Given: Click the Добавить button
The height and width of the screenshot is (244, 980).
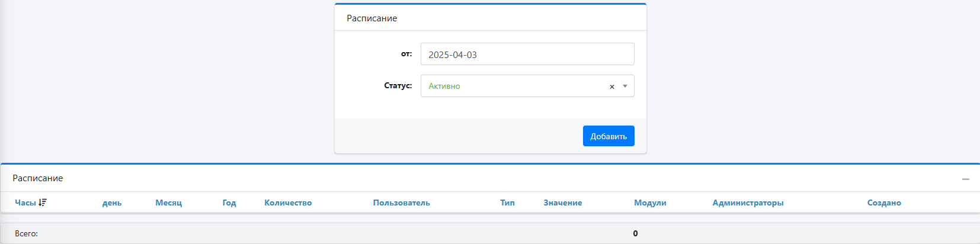Looking at the screenshot, I should [609, 136].
